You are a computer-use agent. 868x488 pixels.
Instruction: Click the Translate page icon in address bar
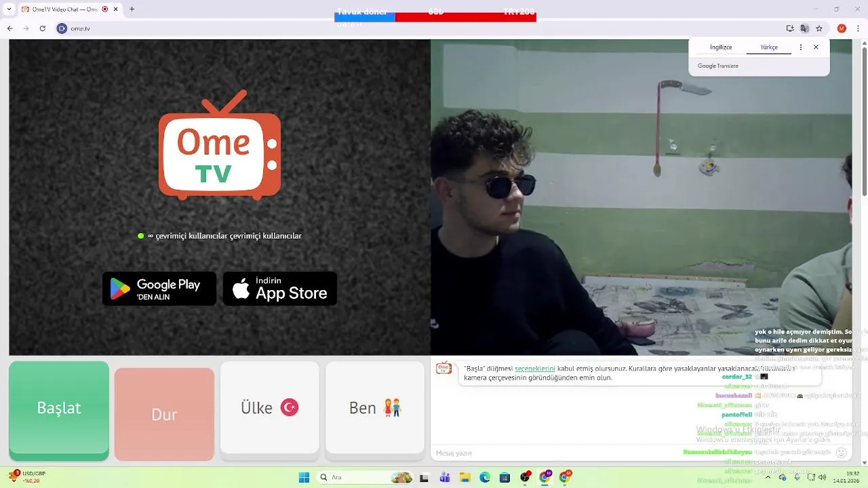click(804, 28)
